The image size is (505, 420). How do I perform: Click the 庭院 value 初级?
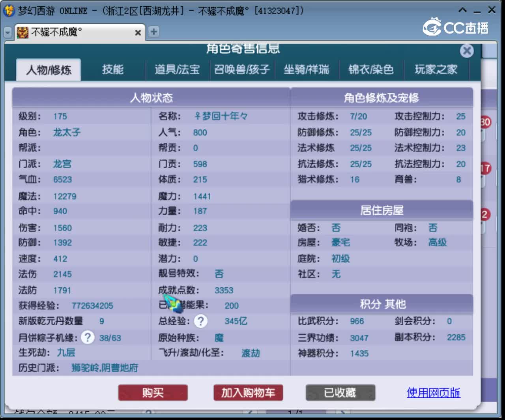tap(340, 259)
